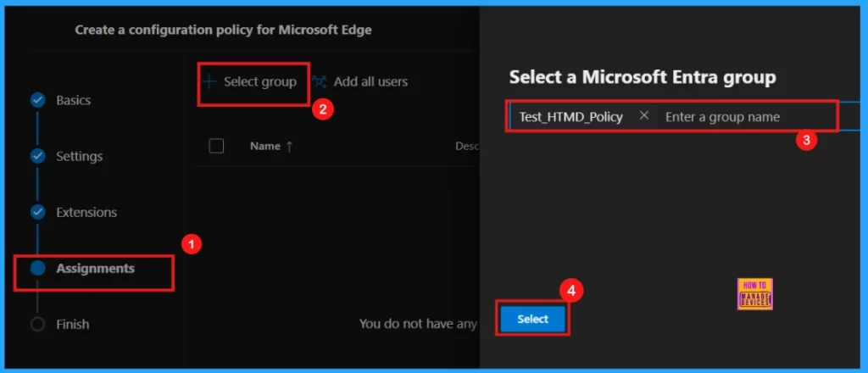Click the Extensions completed checkmark icon

coord(37,212)
